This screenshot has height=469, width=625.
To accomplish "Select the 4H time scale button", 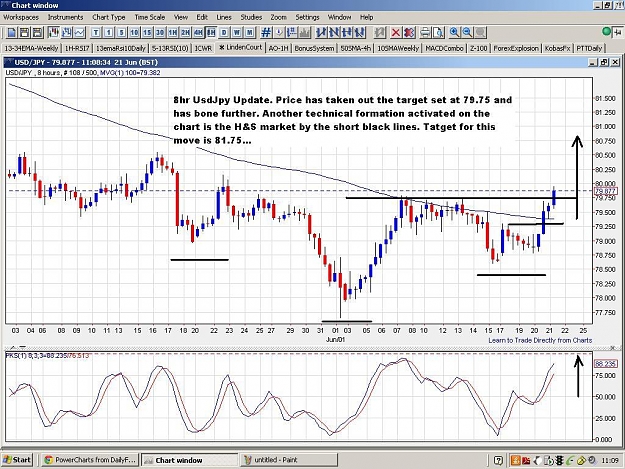I will click(198, 32).
